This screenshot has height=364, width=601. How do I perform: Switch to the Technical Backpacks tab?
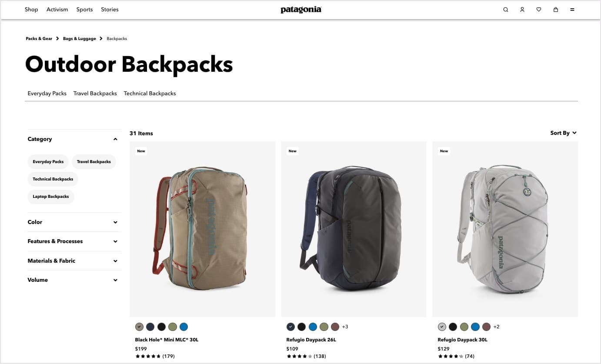pyautogui.click(x=150, y=94)
